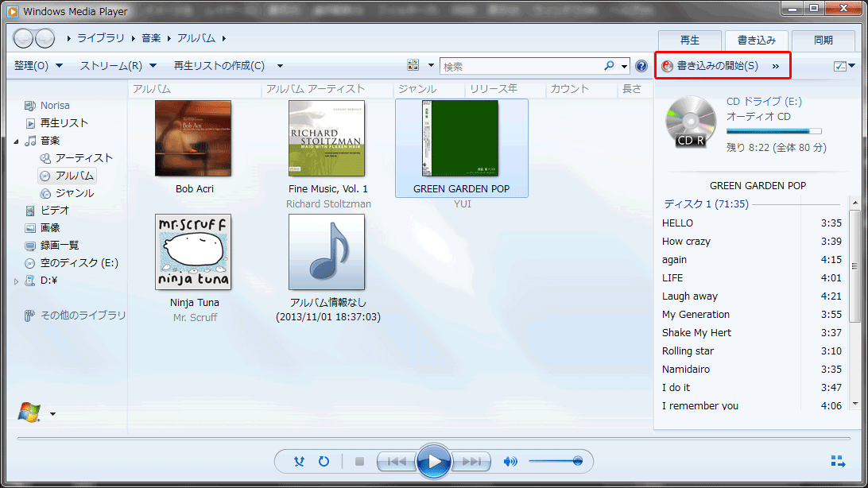Open the dropdown beside the media guide logo
This screenshot has width=868, height=488.
click(52, 414)
